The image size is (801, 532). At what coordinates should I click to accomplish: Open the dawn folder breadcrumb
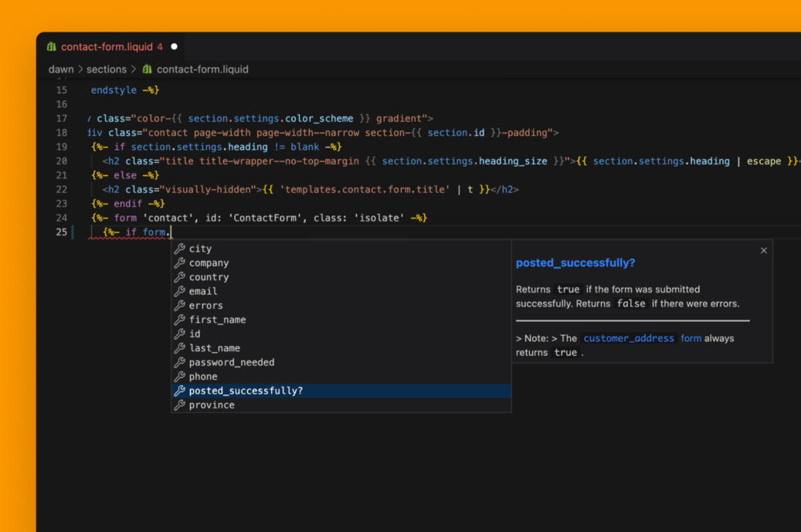pos(61,69)
